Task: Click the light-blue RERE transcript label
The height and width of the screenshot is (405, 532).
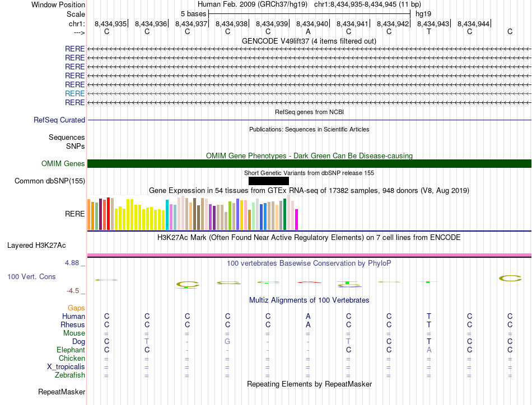Action: [74, 93]
